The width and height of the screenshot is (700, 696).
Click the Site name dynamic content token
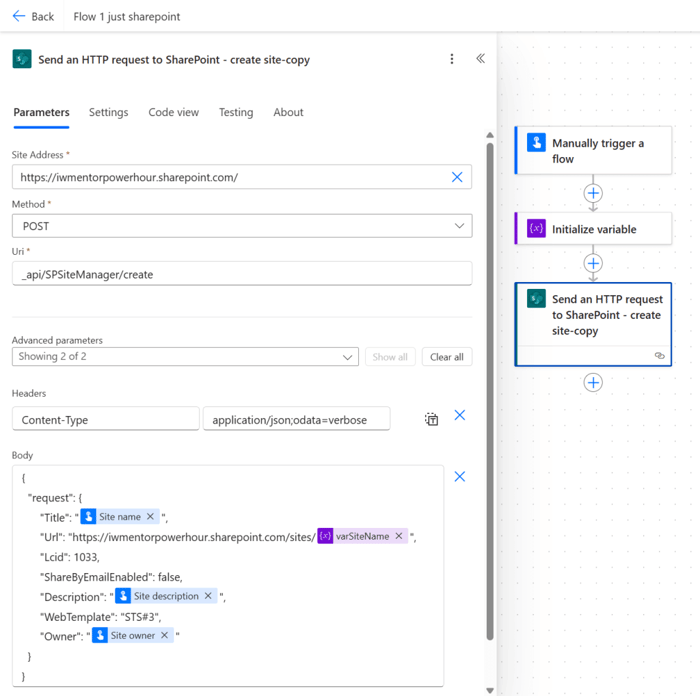[119, 517]
